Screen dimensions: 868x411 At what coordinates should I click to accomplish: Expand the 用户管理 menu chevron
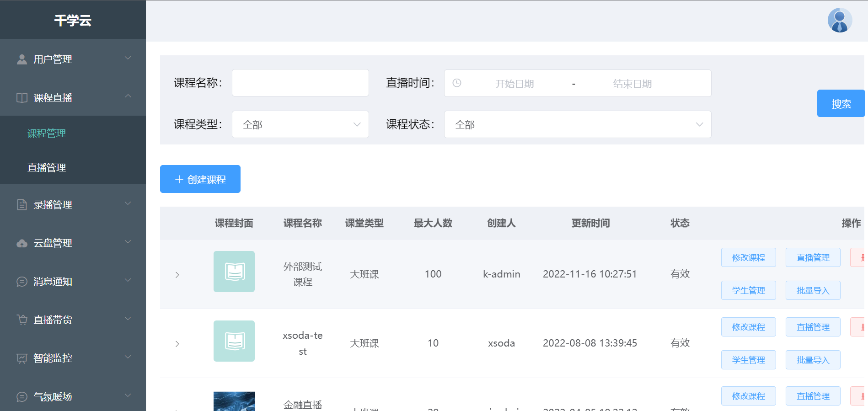click(128, 58)
